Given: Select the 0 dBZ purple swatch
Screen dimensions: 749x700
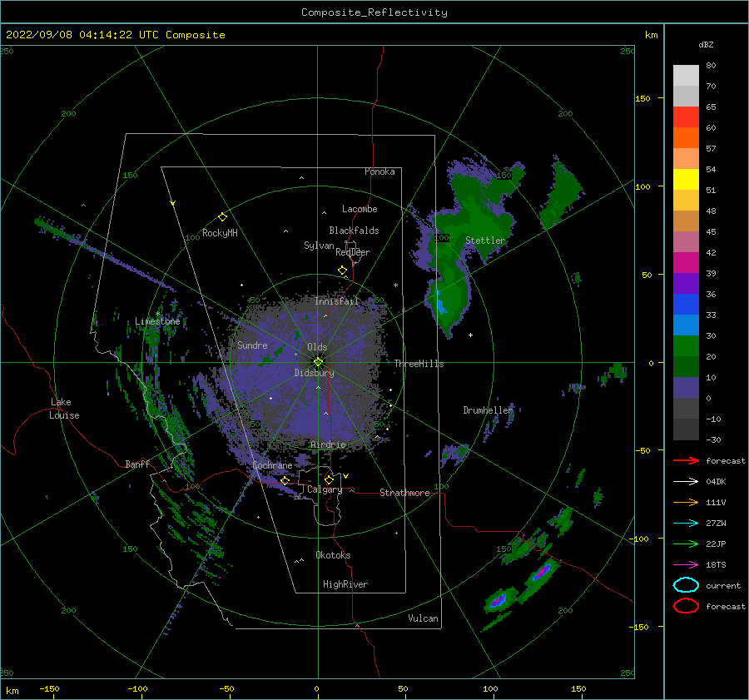Looking at the screenshot, I should [686, 387].
